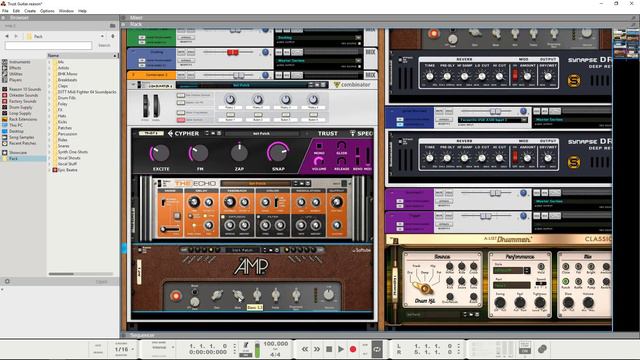Click the link icon at transport right
This screenshot has height=360, width=640.
coord(542,349)
